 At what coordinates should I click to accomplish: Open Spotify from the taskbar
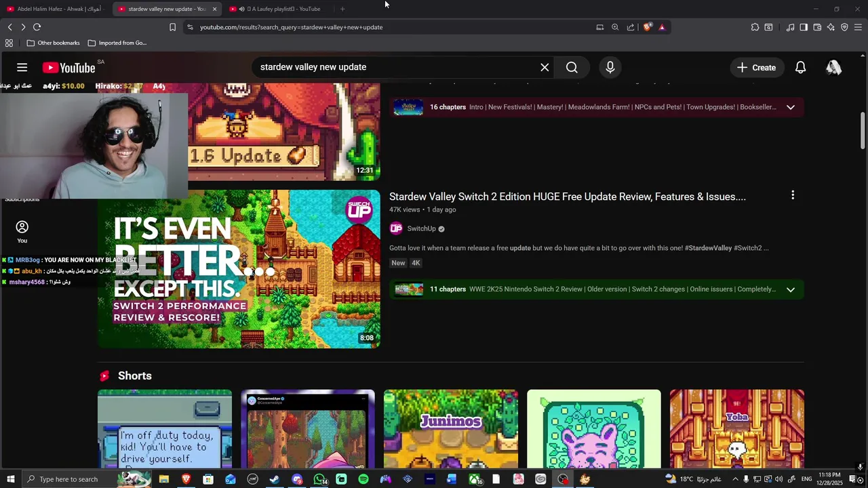pos(363,479)
